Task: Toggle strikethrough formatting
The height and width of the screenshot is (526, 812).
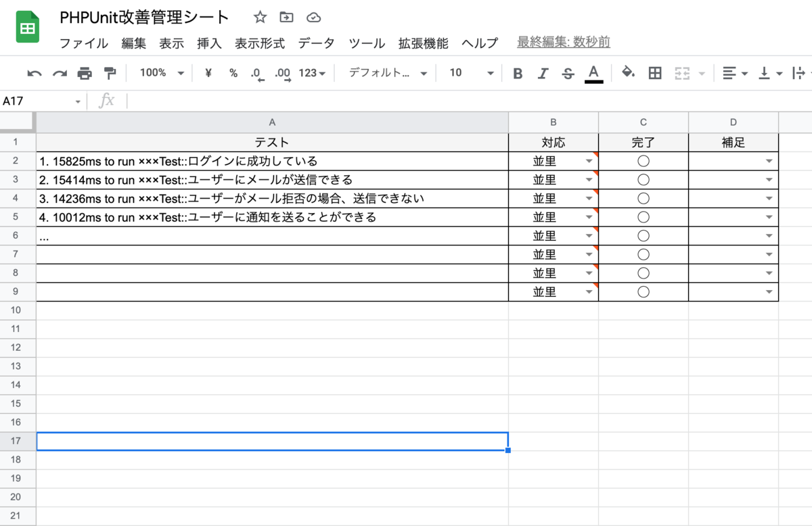Action: 568,72
